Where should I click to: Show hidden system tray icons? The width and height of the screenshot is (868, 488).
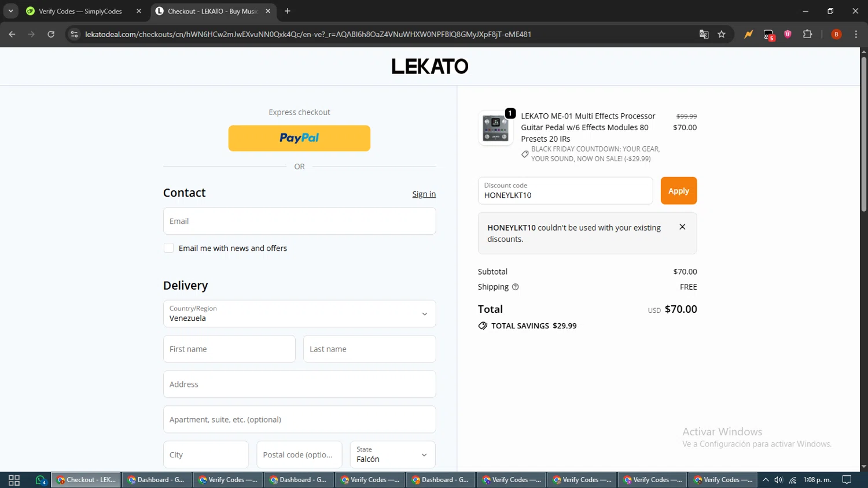765,480
